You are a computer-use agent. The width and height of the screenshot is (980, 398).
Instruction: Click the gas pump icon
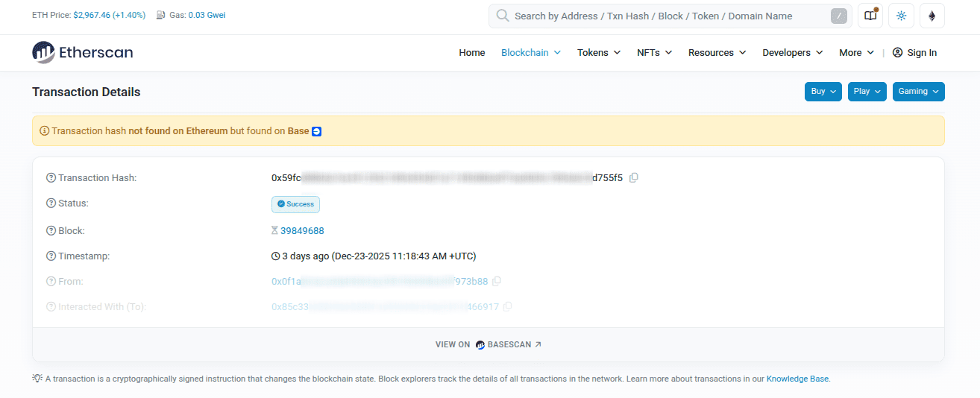(x=161, y=15)
